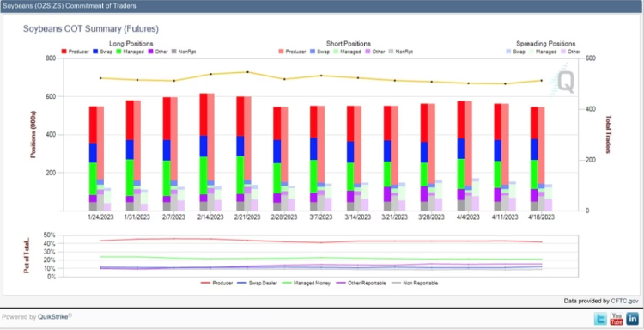The width and height of the screenshot is (644, 330).
Task: Toggle NonRpt short positions legend entry
Action: pos(401,52)
